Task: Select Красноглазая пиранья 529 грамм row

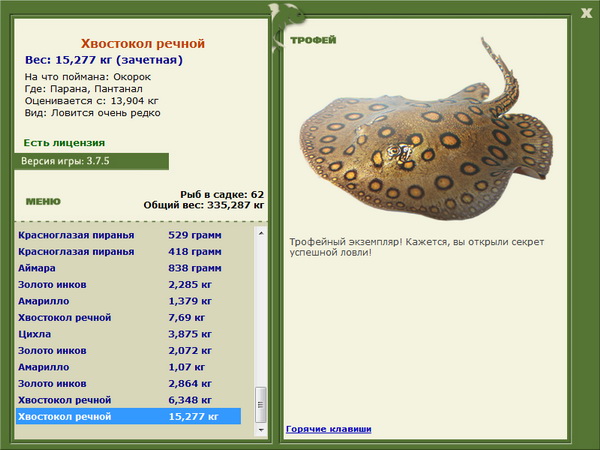Action: pos(128,235)
